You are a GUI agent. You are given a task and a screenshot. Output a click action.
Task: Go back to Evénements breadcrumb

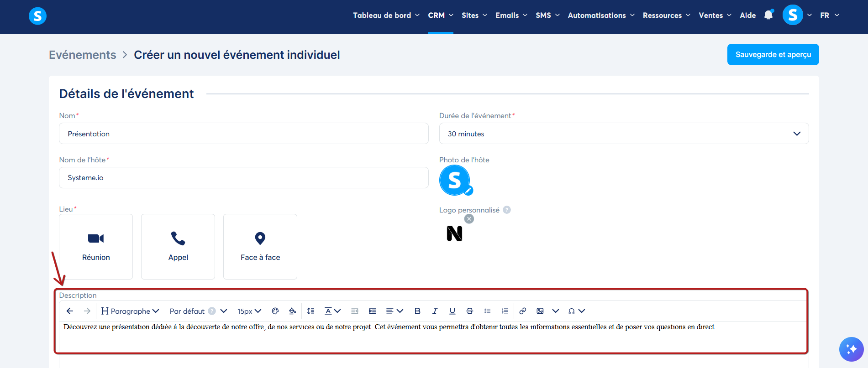(83, 55)
